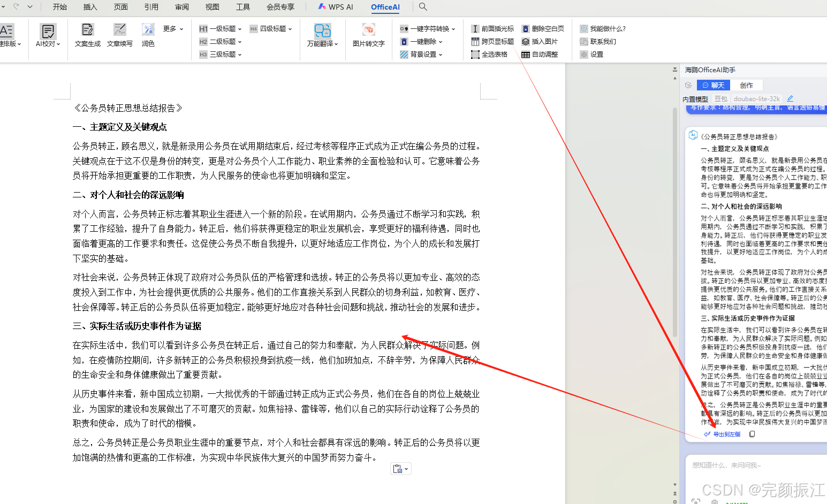Image resolution: width=827 pixels, height=504 pixels.
Task: Open the 审阅 ribbon tab
Action: [x=182, y=7]
